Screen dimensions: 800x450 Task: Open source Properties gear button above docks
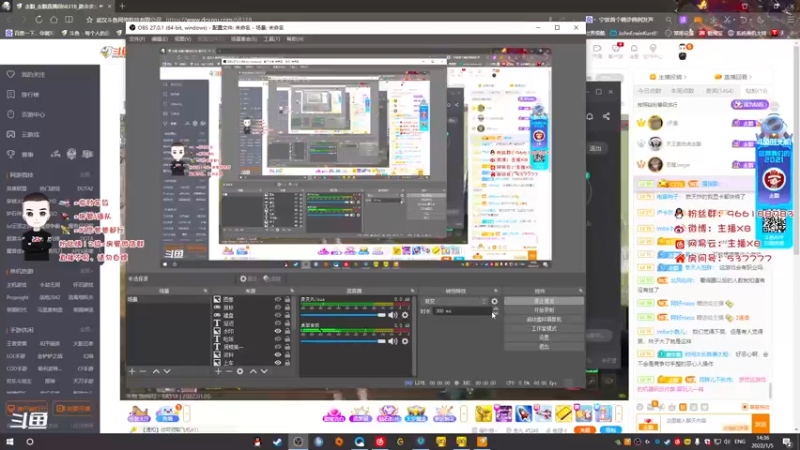pos(248,279)
